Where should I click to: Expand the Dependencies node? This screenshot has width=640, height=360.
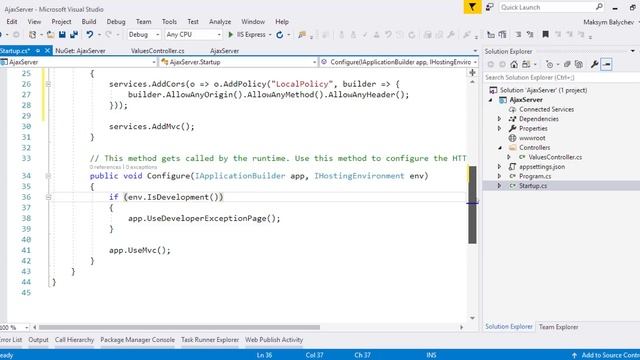pos(500,119)
